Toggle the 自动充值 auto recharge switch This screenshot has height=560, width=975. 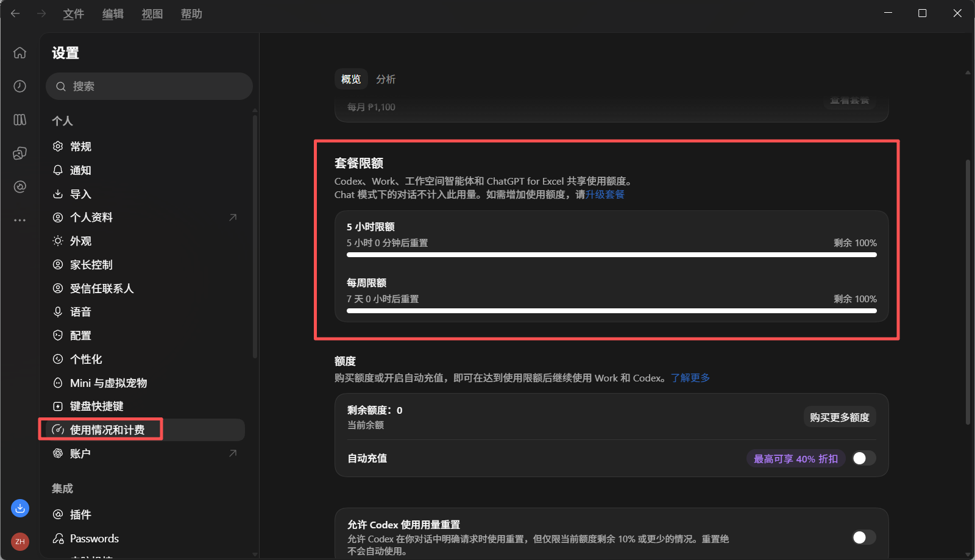tap(864, 458)
